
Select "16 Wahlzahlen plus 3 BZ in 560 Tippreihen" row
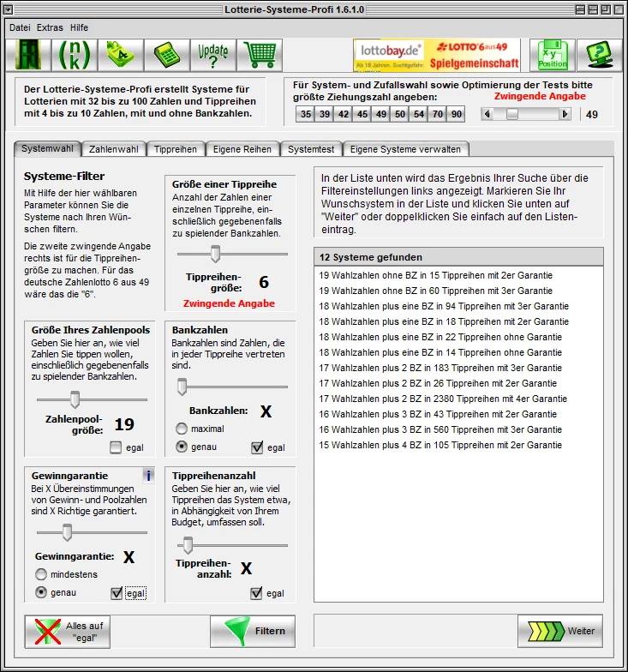tap(458, 429)
